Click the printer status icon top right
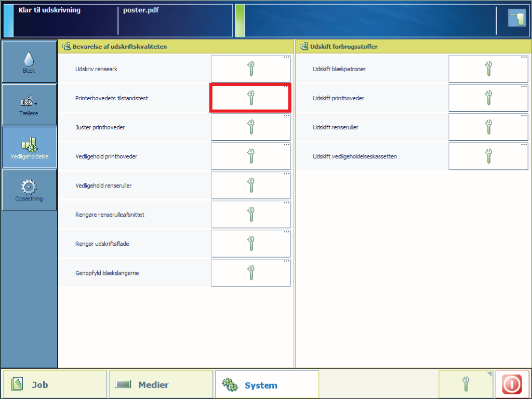The height and width of the screenshot is (399, 532). click(x=517, y=18)
